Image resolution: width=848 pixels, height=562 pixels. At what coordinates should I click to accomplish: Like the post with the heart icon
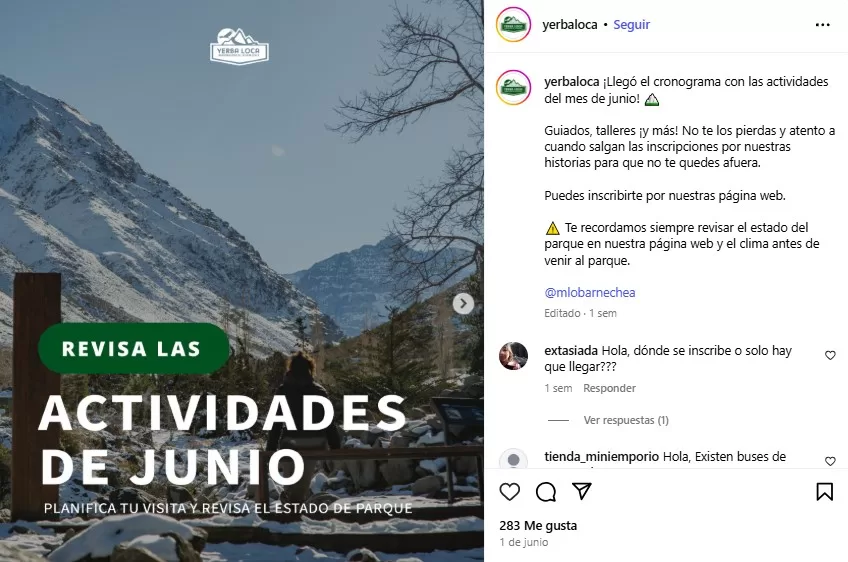509,492
